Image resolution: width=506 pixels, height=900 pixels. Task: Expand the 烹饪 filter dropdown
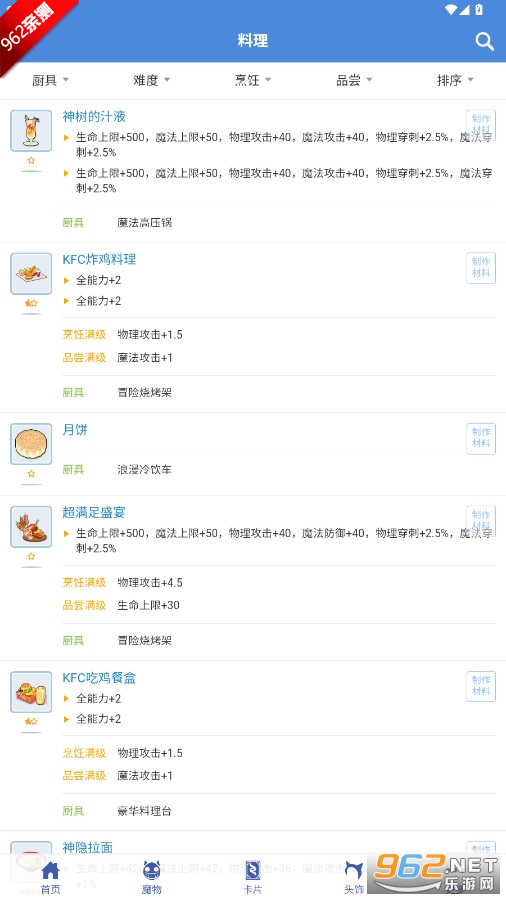pos(253,80)
